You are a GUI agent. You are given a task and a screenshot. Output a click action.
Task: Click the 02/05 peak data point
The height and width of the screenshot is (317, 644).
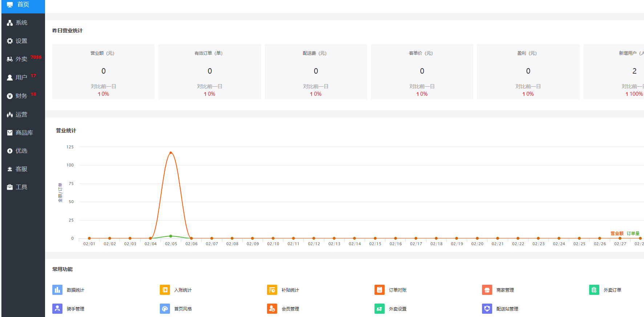pyautogui.click(x=171, y=153)
